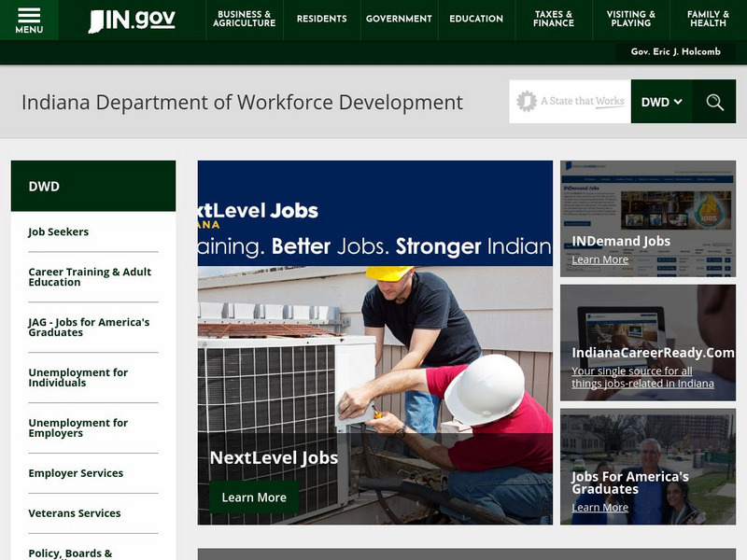
Task: Open Visiting & Playing menu
Action: [x=631, y=19]
